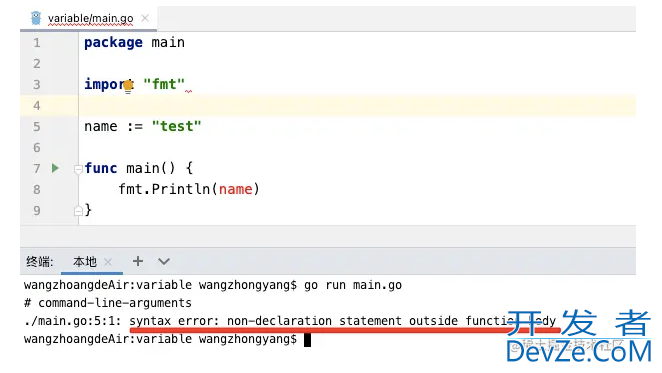The height and width of the screenshot is (373, 662).
Task: Click the 'package' keyword on line 1
Action: point(113,43)
